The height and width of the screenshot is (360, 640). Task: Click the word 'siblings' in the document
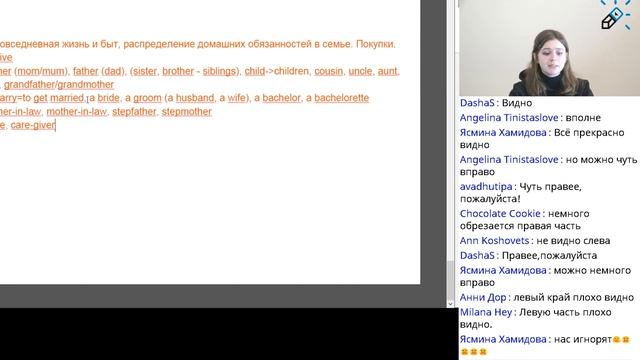[x=219, y=71]
